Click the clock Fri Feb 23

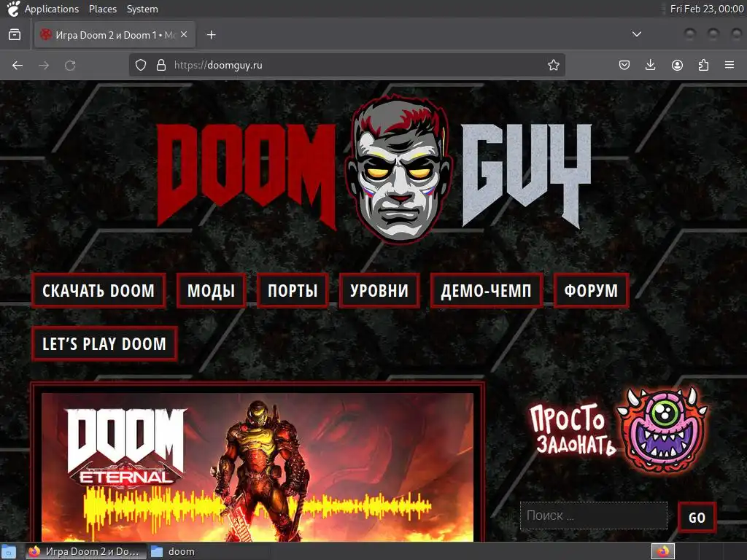click(706, 9)
